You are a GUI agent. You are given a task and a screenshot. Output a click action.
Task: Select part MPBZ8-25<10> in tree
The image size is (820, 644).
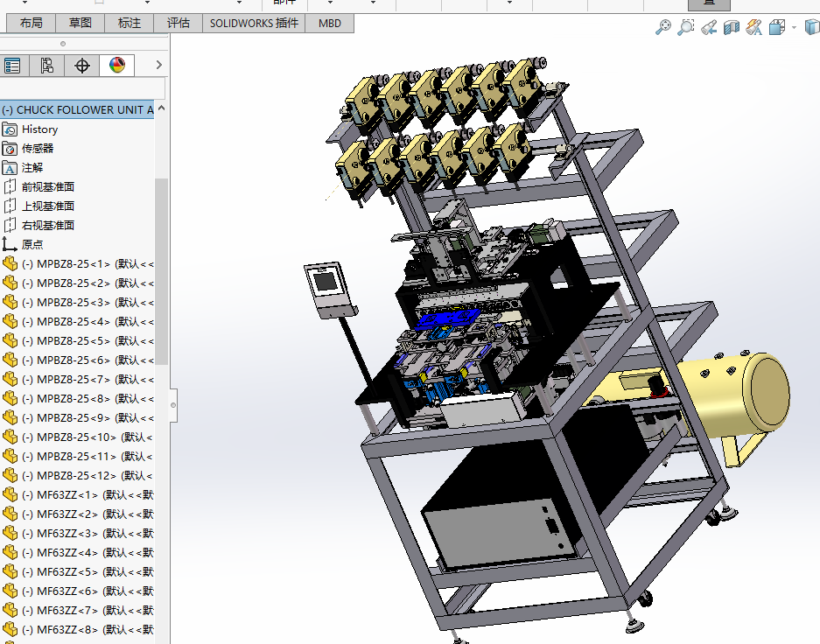pos(77,437)
